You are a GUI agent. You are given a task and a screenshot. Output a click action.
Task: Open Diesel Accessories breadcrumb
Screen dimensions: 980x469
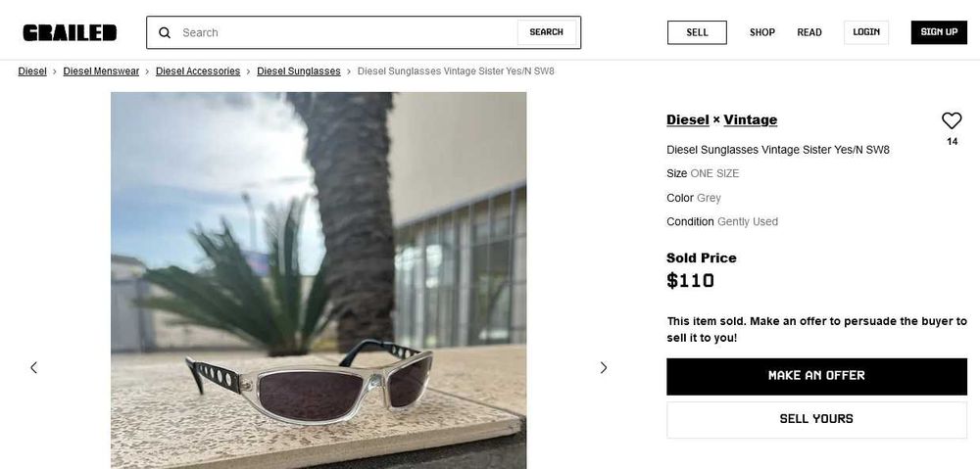(198, 71)
